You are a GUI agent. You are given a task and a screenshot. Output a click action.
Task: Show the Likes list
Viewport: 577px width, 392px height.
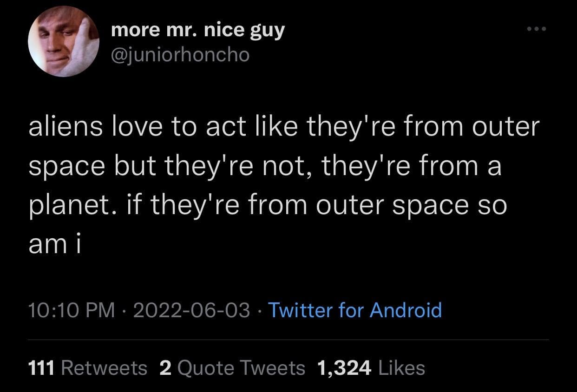tap(402, 368)
